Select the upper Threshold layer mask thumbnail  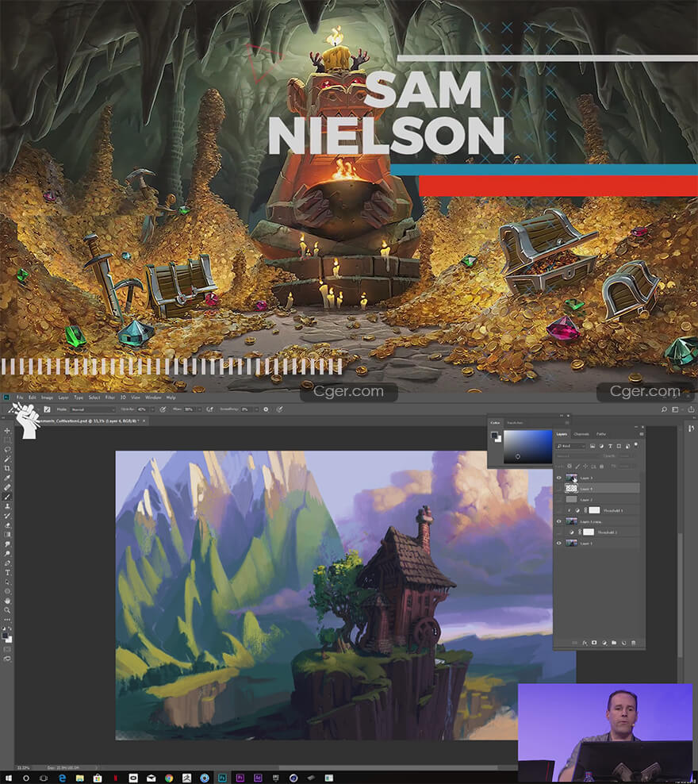click(x=594, y=510)
